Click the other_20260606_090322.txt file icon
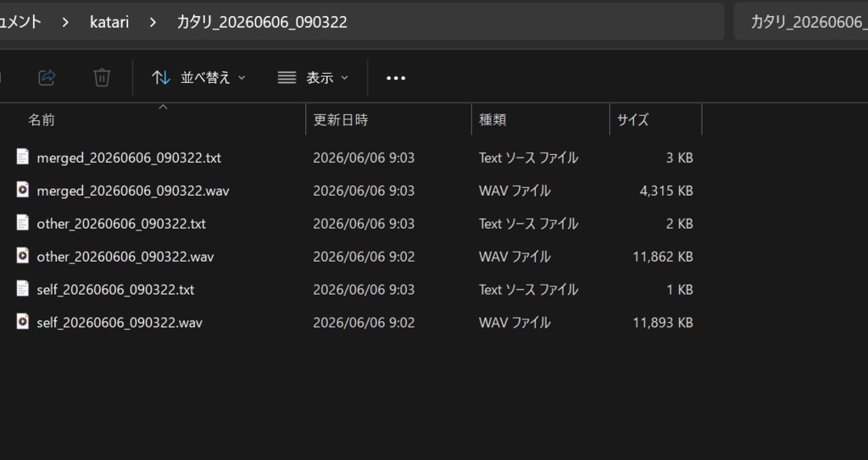The height and width of the screenshot is (460, 868). point(22,223)
